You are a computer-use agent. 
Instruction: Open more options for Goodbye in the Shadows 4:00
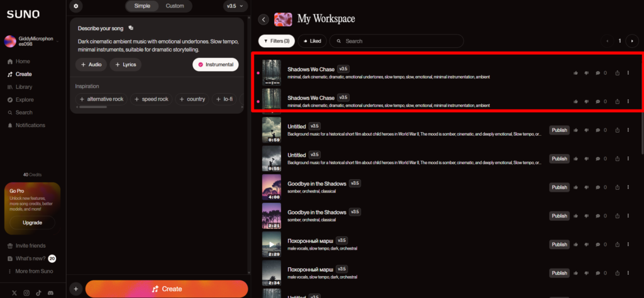pos(628,187)
